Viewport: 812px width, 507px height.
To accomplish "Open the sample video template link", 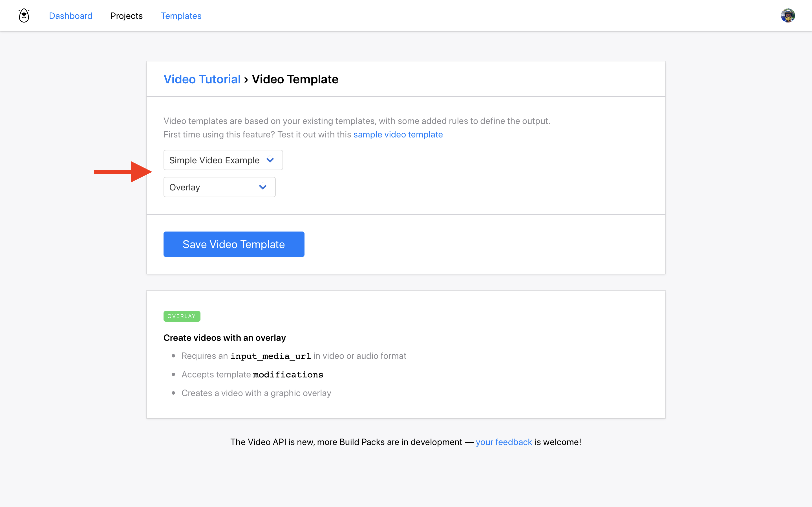I will click(x=398, y=134).
